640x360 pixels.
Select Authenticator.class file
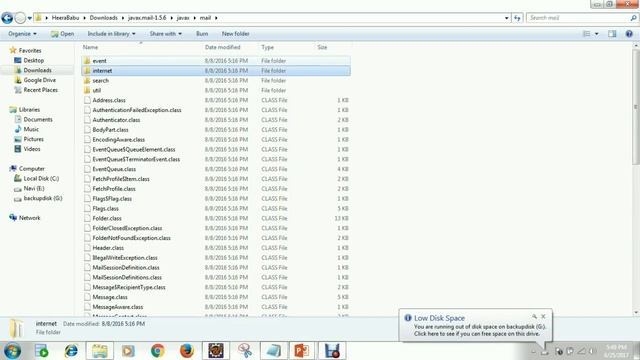116,120
